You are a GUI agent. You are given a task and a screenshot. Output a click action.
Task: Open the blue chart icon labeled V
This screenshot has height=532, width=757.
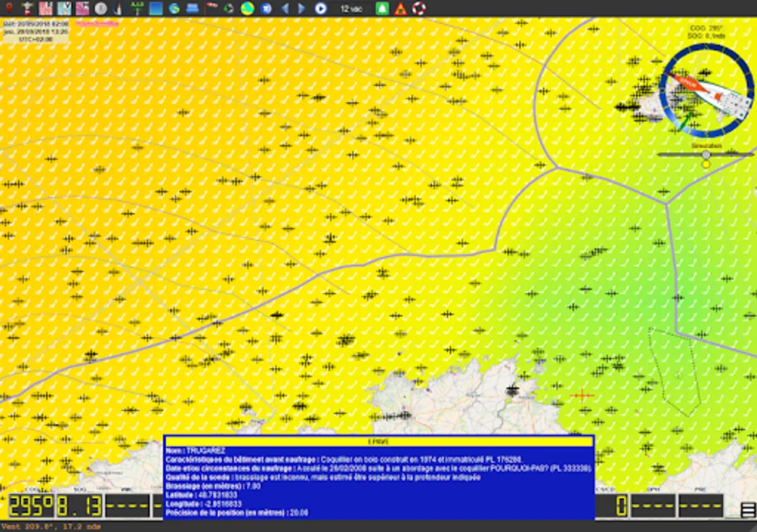pyautogui.click(x=64, y=8)
